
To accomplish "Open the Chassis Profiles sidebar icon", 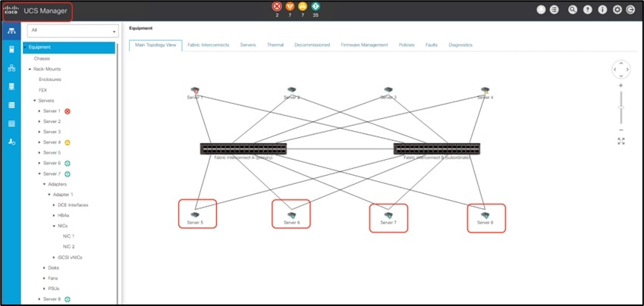I will [11, 123].
